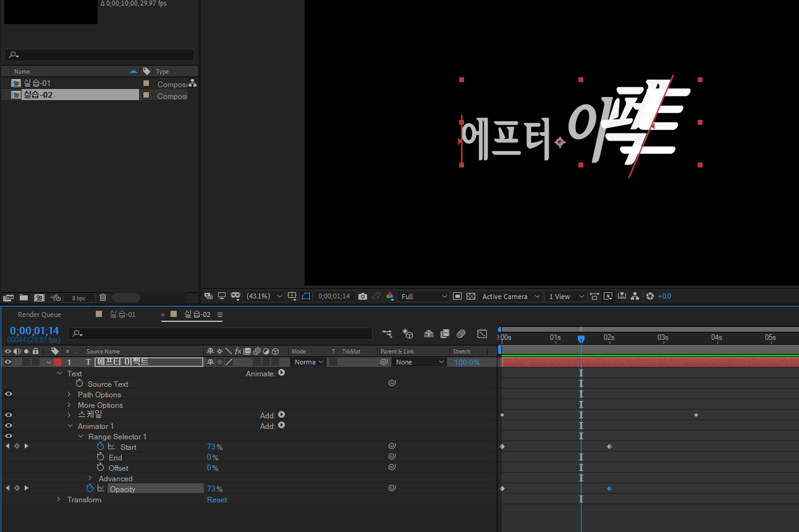Open 실습-02 timeline panel menu

(x=220, y=315)
